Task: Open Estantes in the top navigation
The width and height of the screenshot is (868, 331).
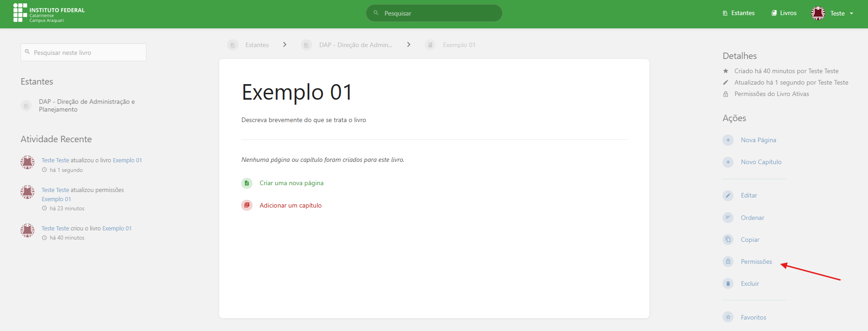Action: [x=739, y=13]
